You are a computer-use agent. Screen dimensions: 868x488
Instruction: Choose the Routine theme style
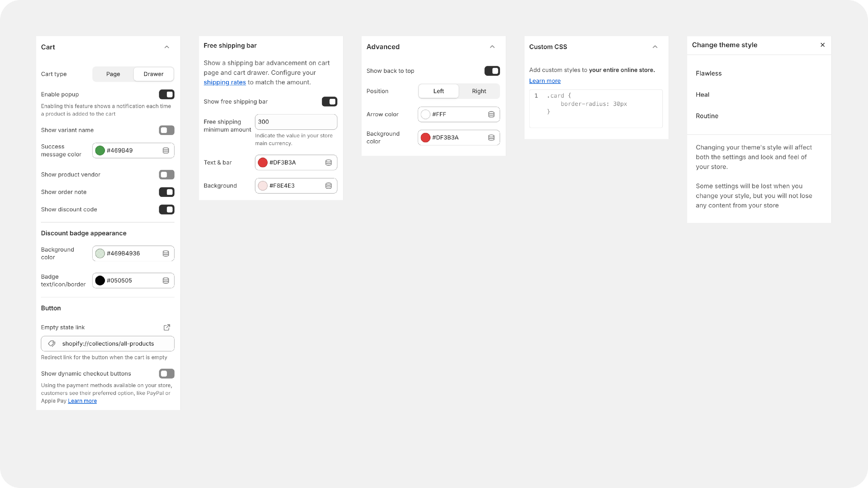click(x=707, y=116)
